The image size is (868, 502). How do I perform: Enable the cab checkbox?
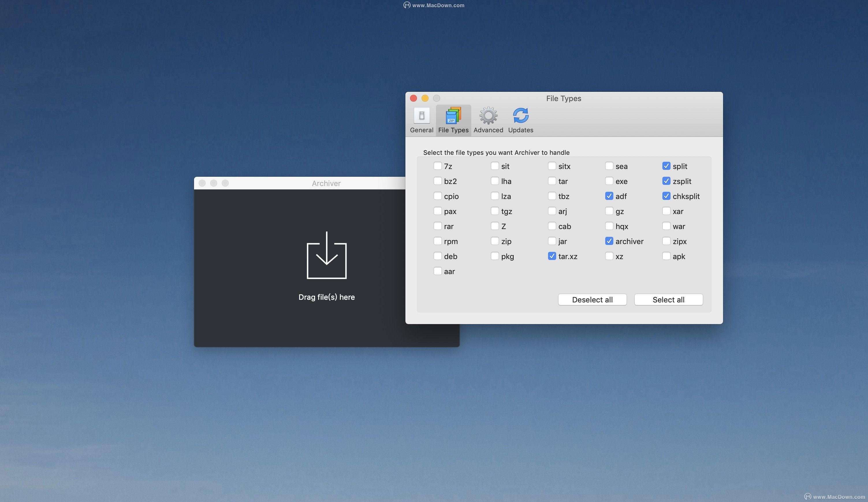pos(552,226)
